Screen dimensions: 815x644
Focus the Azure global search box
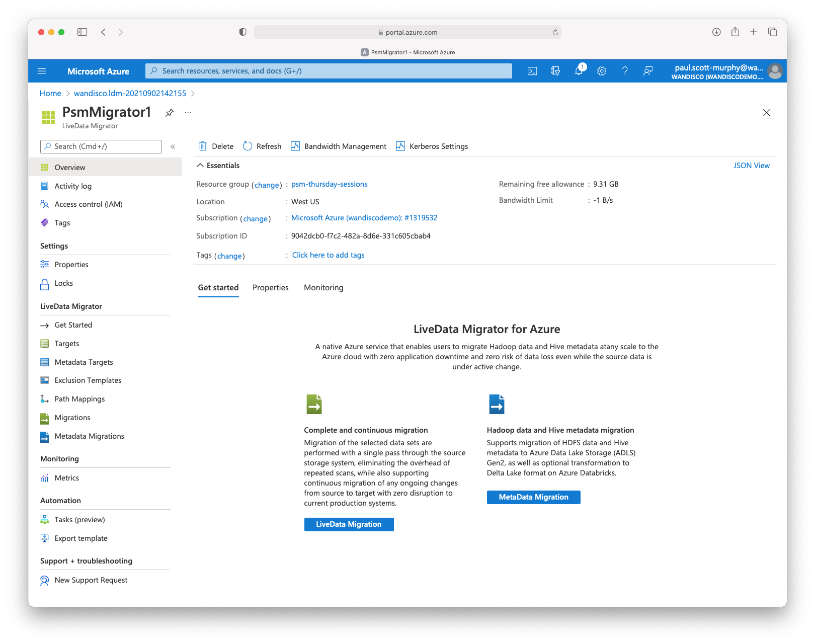pos(329,71)
